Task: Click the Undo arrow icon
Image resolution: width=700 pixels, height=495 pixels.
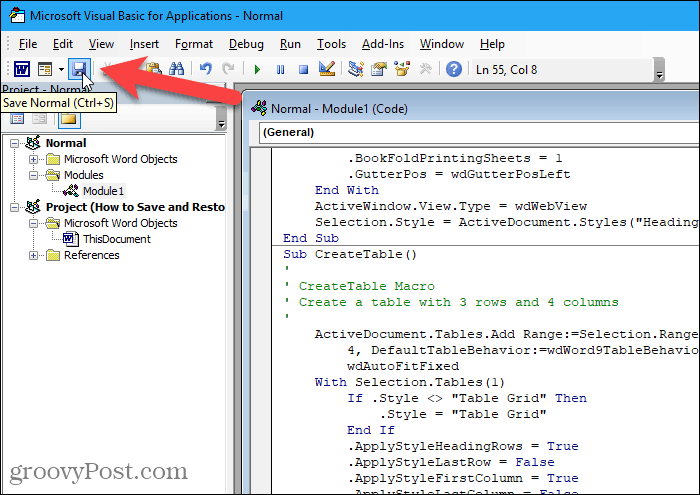Action: point(206,69)
